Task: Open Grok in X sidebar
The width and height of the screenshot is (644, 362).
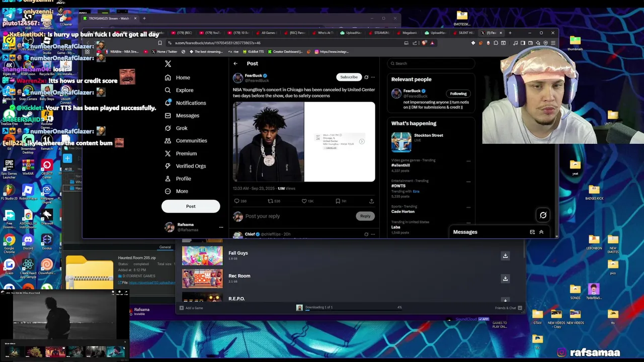Action: point(176,128)
